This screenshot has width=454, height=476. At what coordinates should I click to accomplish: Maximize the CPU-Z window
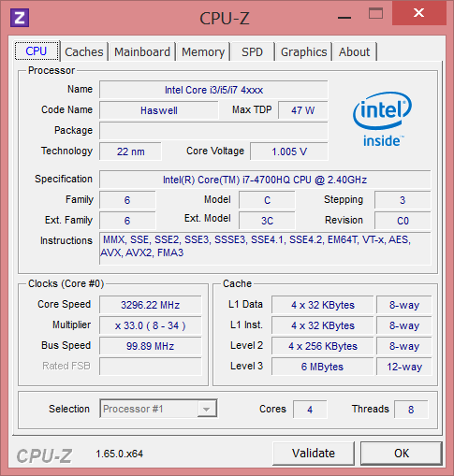point(375,14)
